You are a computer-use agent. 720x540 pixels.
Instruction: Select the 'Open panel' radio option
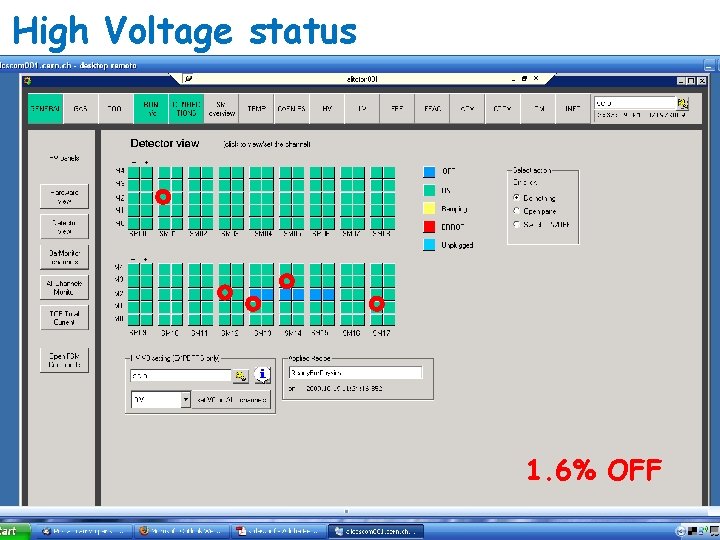(x=517, y=211)
